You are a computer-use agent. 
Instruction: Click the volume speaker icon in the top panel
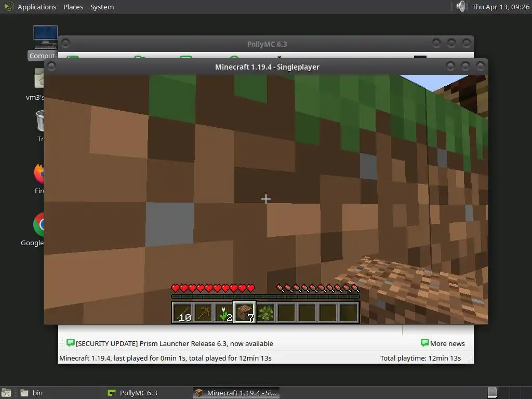tap(462, 6)
